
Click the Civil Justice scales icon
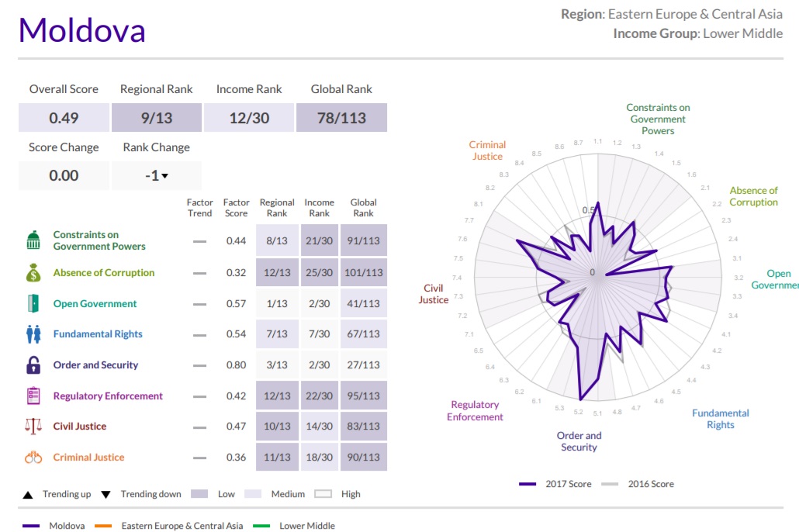coord(33,427)
